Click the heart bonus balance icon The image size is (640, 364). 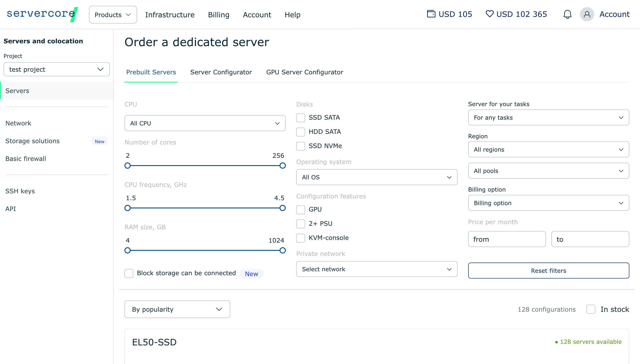click(489, 14)
